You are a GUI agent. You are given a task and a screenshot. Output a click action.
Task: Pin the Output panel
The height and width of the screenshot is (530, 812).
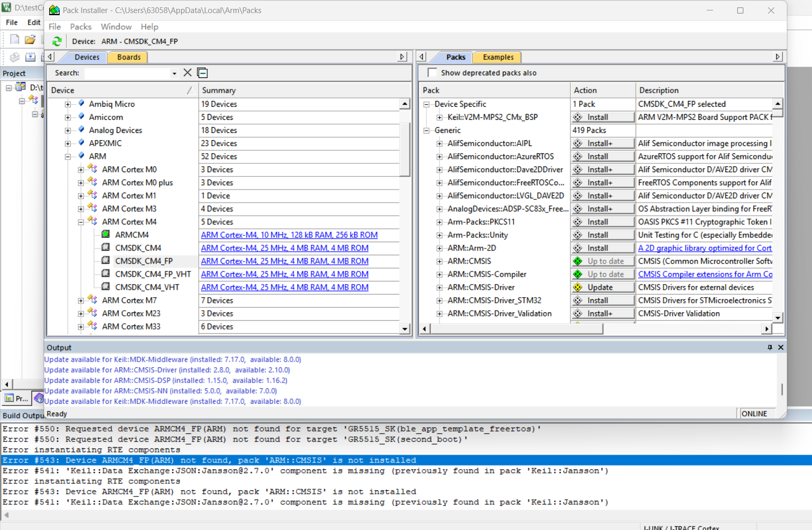(x=770, y=347)
